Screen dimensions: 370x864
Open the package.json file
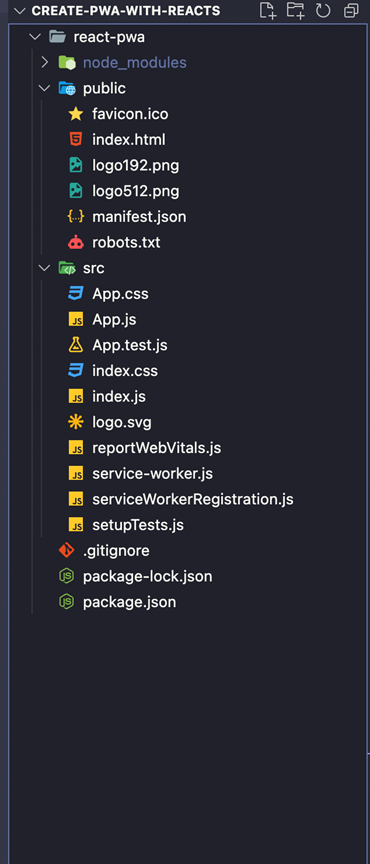pos(129,603)
